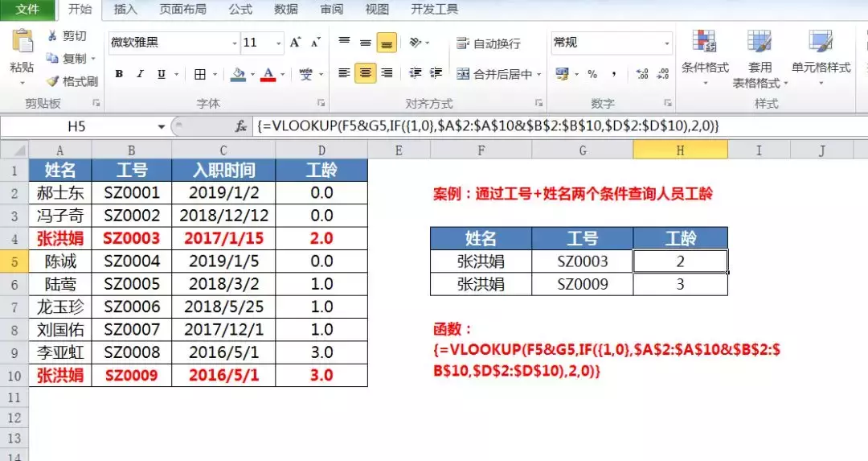Click the top vertical align icon
The width and height of the screenshot is (868, 461).
344,42
